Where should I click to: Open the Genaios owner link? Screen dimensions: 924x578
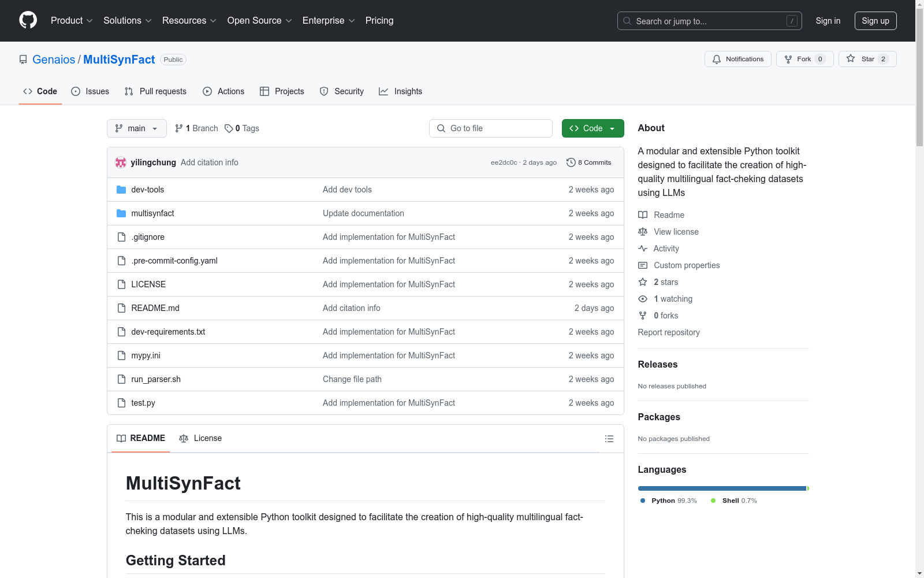point(54,60)
